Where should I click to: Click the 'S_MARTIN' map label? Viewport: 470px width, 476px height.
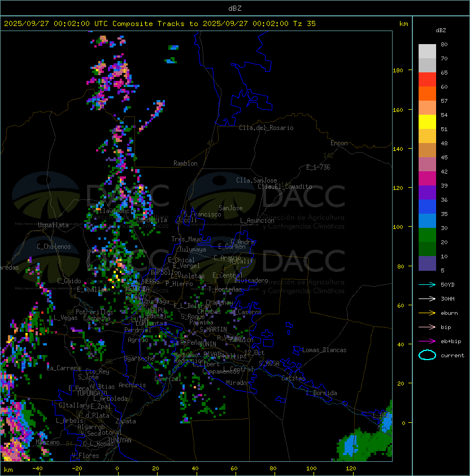click(213, 330)
